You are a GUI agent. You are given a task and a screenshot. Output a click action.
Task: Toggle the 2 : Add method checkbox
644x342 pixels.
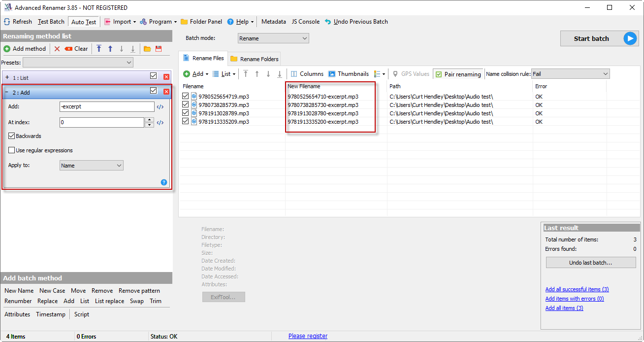[x=153, y=91]
